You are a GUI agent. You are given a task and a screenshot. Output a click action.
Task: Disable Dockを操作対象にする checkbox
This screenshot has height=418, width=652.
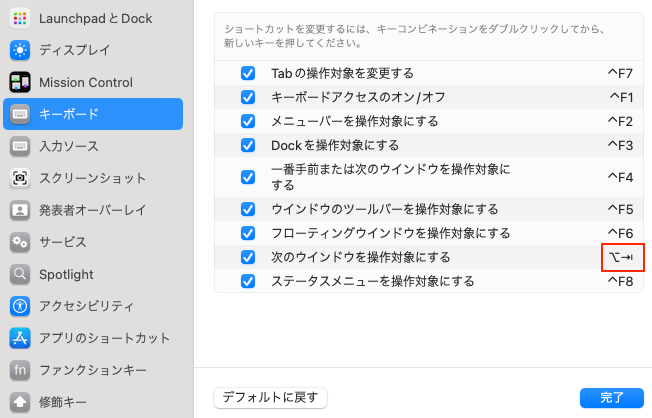[248, 145]
